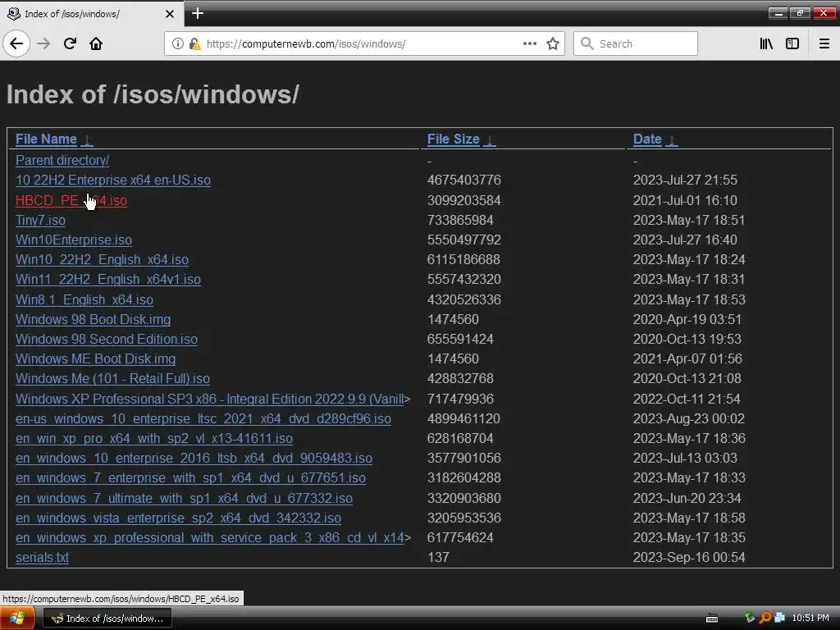Open Windows 98 Boot Disk.img
The height and width of the screenshot is (630, 840).
tap(94, 320)
